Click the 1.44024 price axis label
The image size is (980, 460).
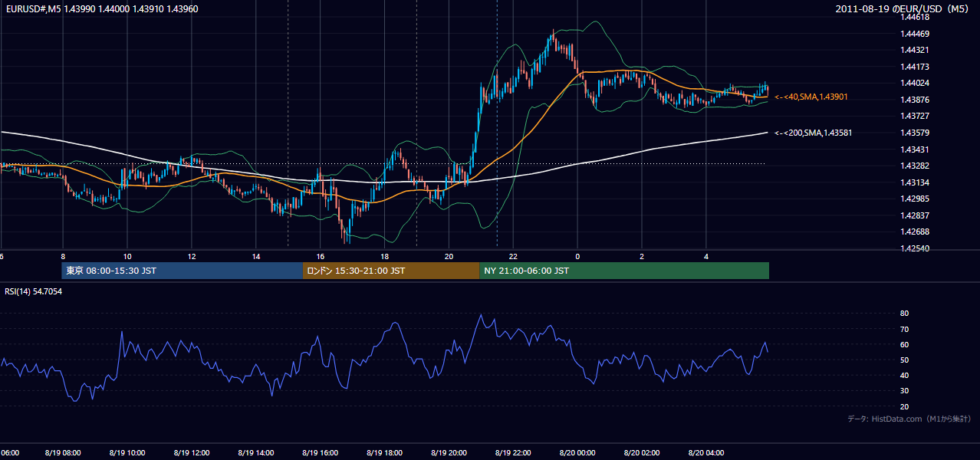(915, 83)
